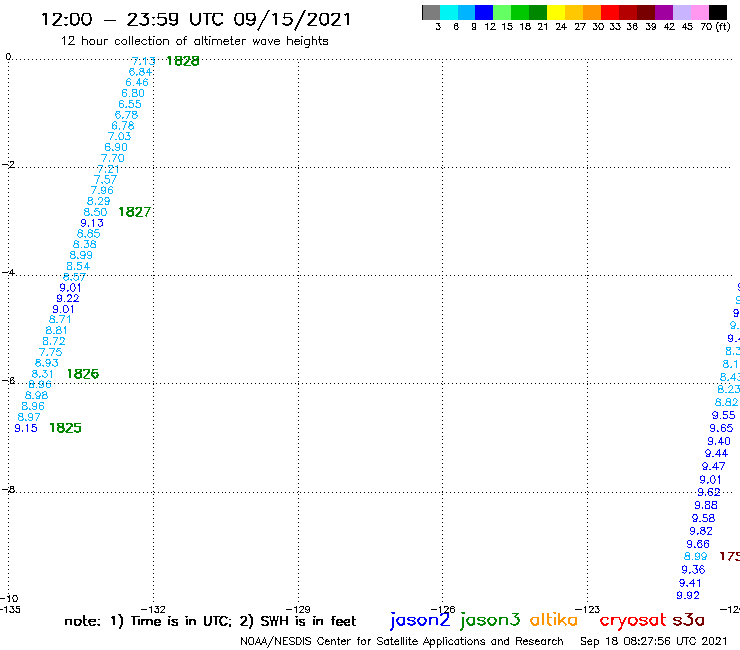740x650 pixels.
Task: Click the 6.84 wave height value
Action: tap(140, 72)
